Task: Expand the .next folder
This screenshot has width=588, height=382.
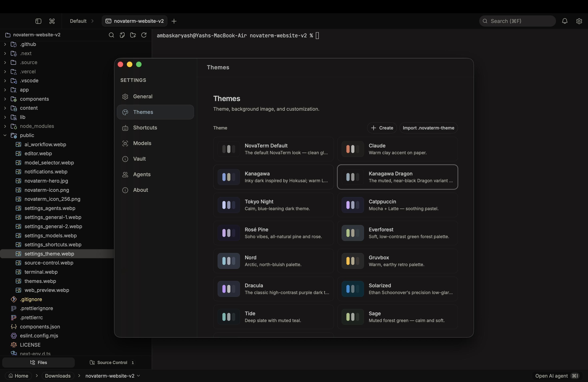Action: point(5,53)
